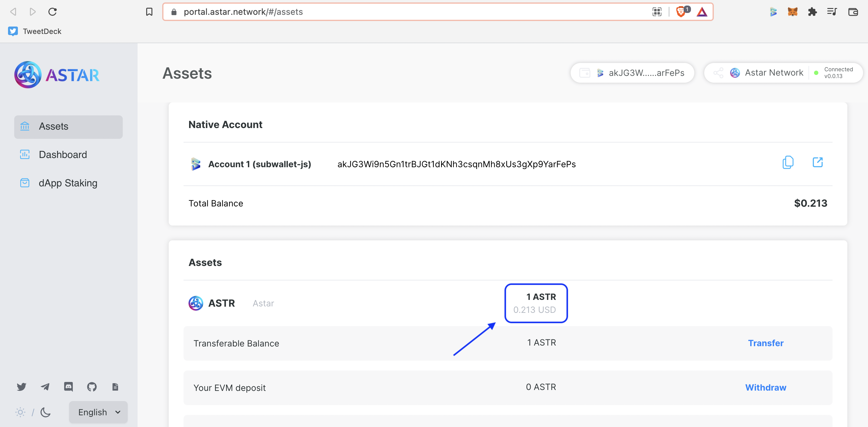Go forward with browser forward arrow

(x=33, y=12)
